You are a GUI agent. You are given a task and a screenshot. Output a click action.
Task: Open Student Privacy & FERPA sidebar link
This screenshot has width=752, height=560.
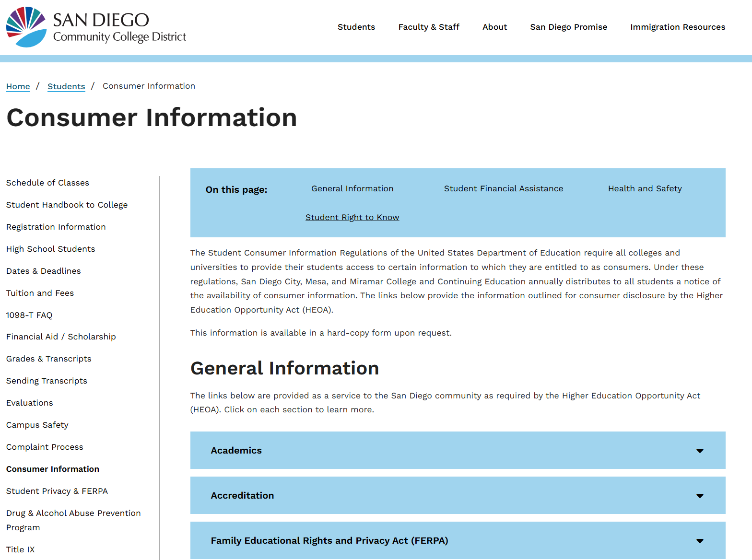57,491
